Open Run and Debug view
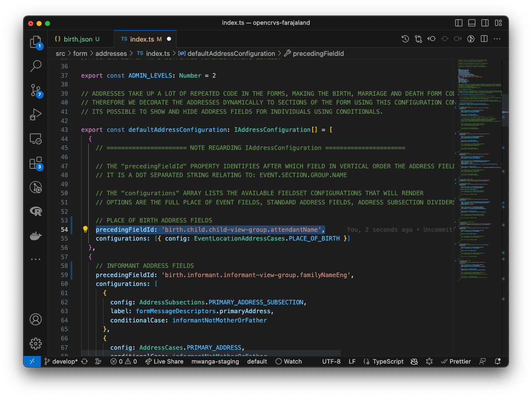The width and height of the screenshot is (532, 398). [36, 114]
